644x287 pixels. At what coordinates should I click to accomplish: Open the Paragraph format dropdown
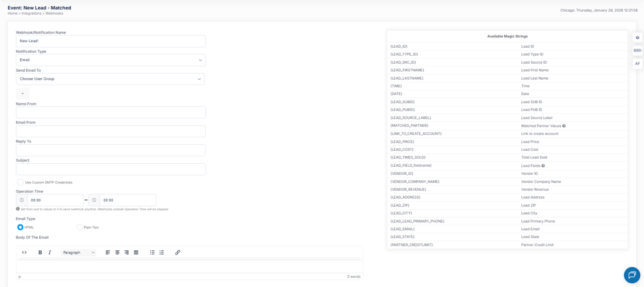[79, 253]
